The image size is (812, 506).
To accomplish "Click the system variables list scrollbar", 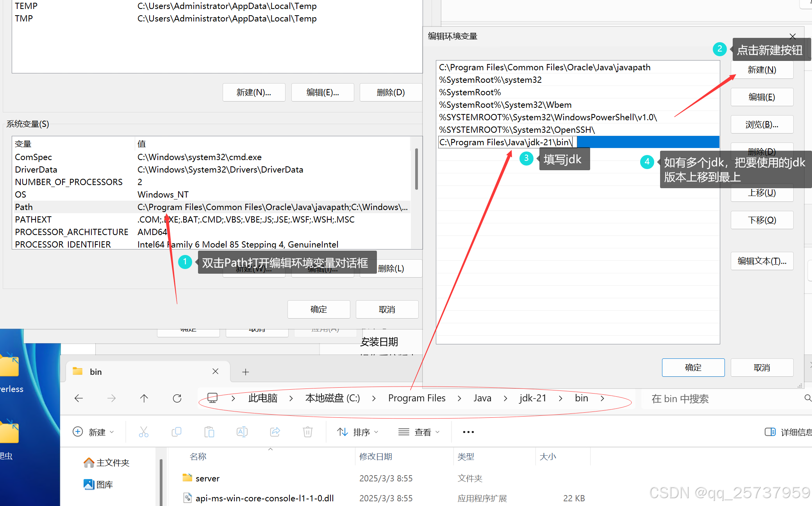I will 417,169.
